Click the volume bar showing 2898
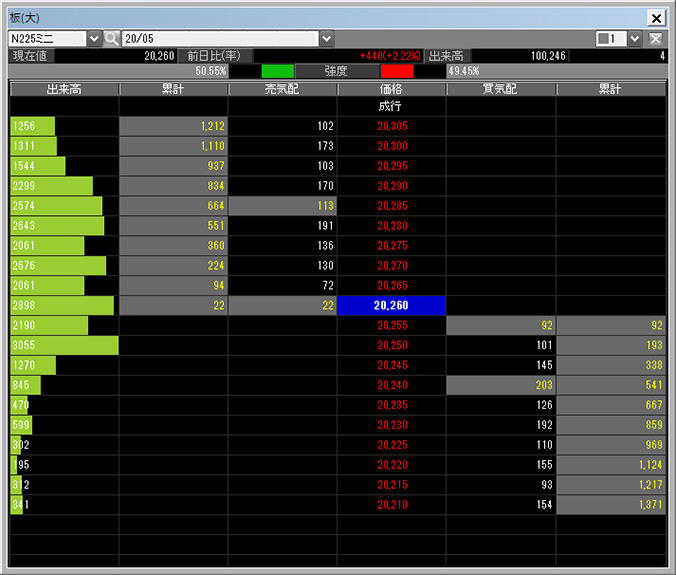Image resolution: width=676 pixels, height=575 pixels. [62, 305]
